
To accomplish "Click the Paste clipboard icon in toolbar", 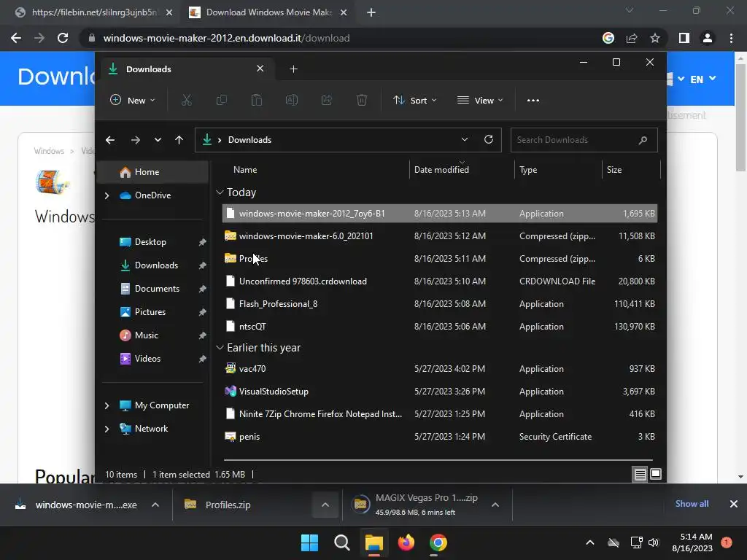I will pyautogui.click(x=257, y=101).
